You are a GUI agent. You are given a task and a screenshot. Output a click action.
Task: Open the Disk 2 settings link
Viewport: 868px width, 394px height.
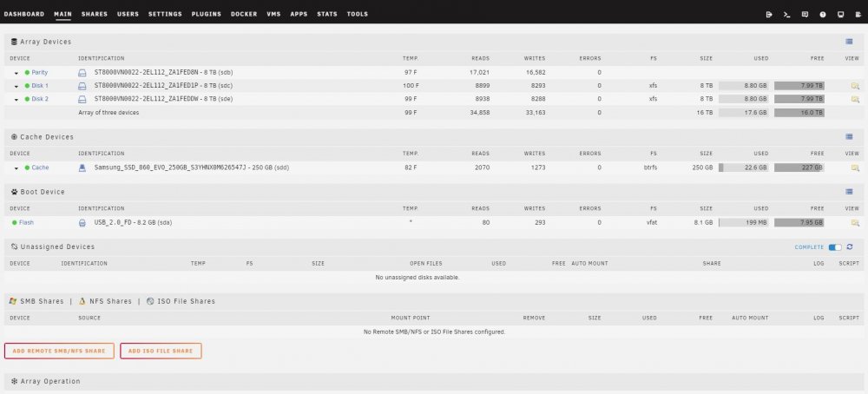[x=40, y=99]
